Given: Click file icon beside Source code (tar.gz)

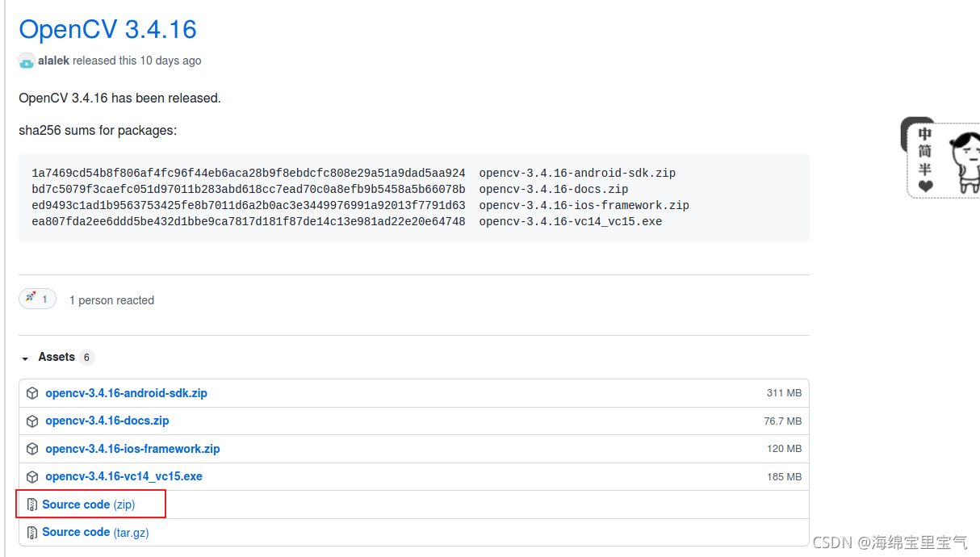Looking at the screenshot, I should (x=32, y=532).
